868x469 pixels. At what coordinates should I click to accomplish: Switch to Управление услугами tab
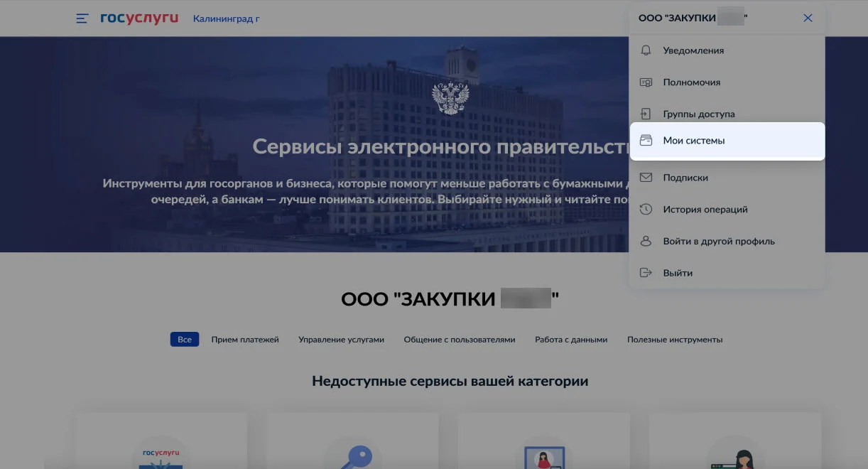[x=341, y=340]
